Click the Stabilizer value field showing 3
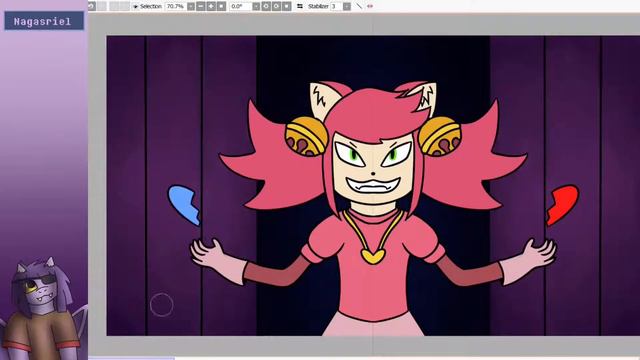 tap(336, 7)
